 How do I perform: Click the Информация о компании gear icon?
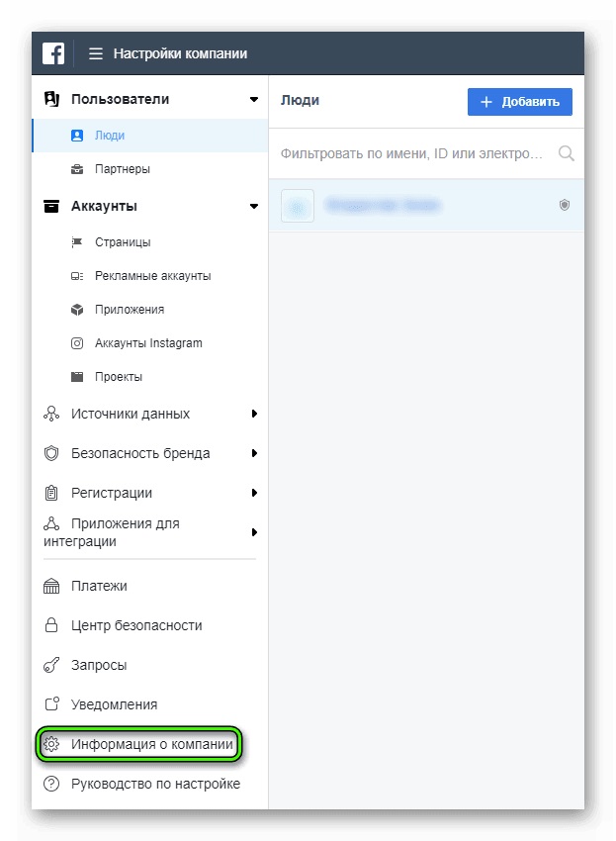(x=52, y=744)
